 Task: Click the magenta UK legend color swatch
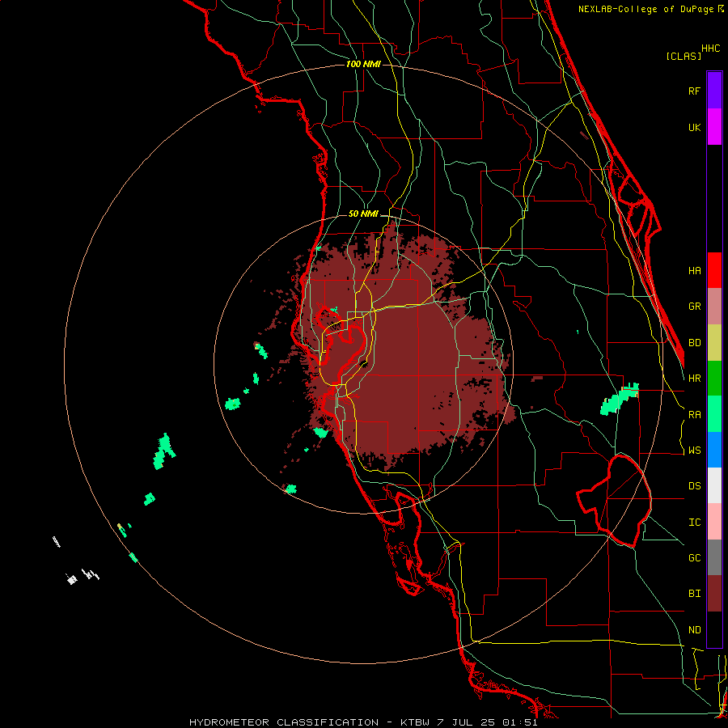(714, 127)
